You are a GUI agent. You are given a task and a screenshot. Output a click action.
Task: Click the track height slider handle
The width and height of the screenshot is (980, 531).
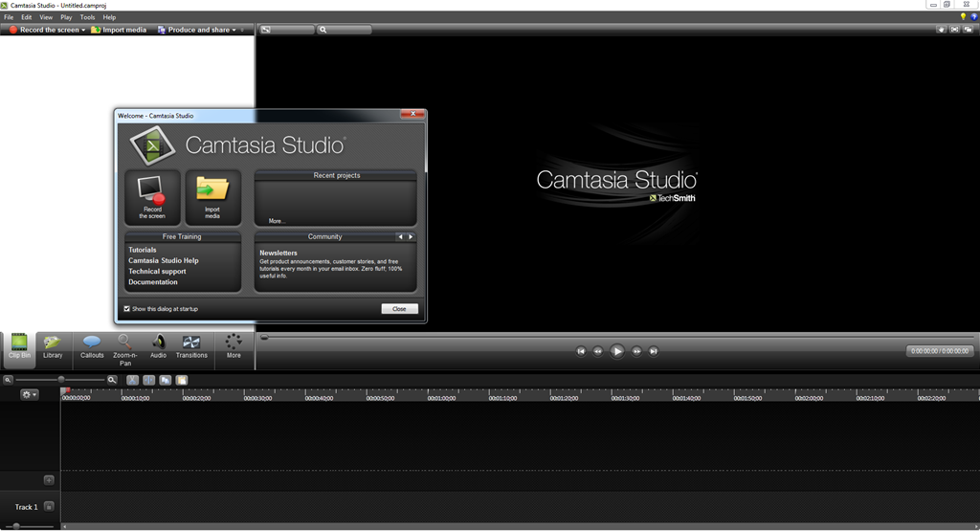point(16,526)
